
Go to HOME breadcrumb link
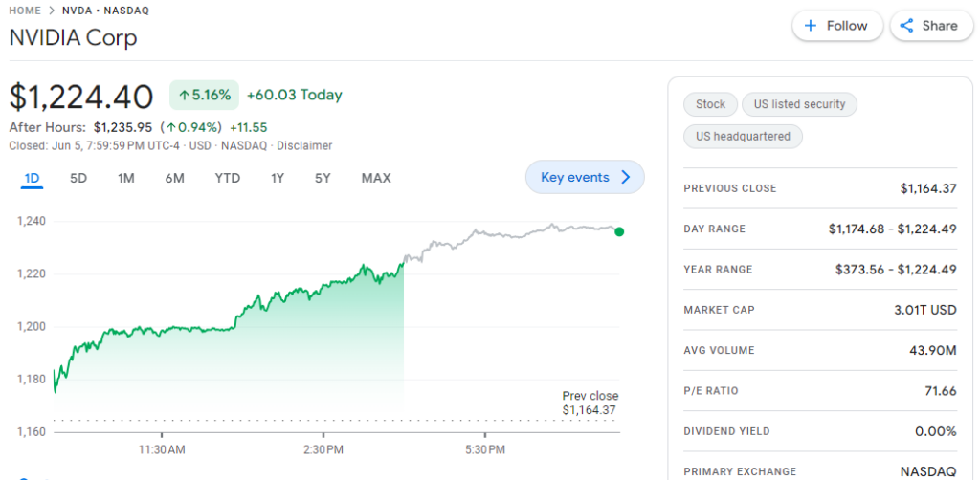point(25,11)
